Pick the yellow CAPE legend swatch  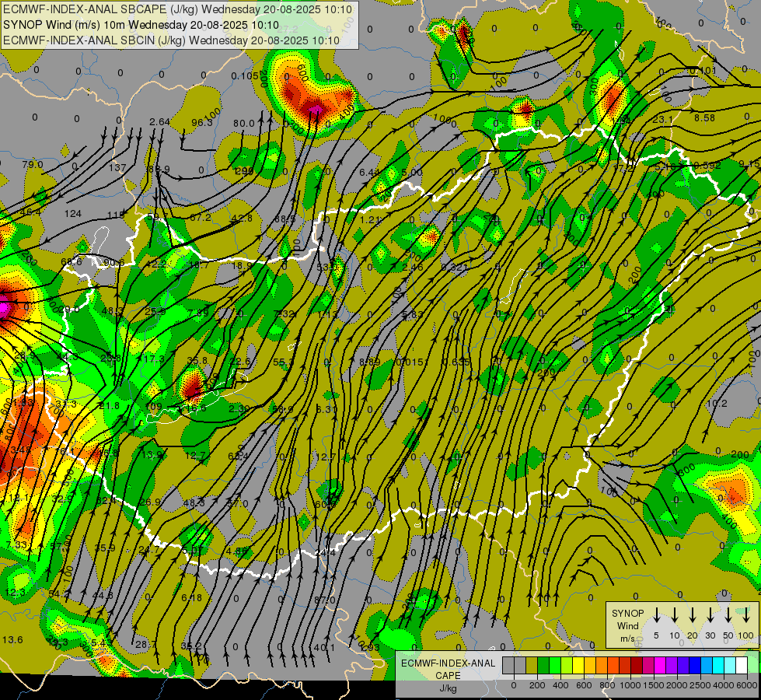[578, 666]
